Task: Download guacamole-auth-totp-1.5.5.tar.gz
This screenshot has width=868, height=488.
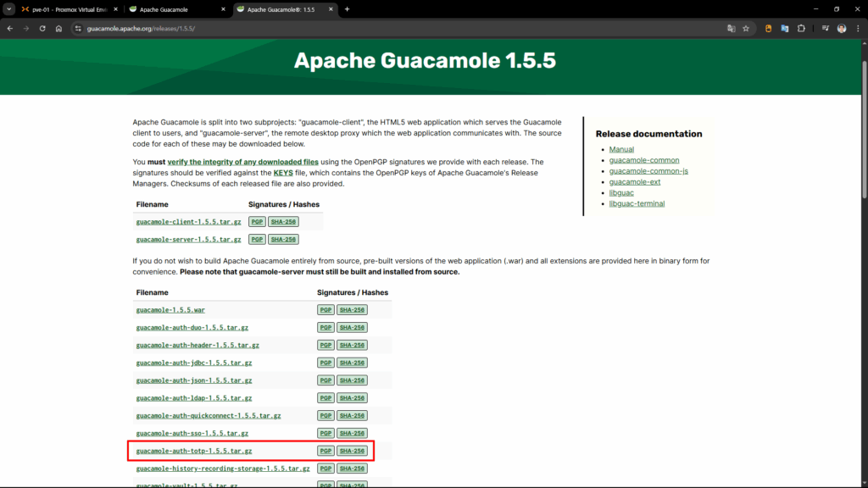Action: pos(194,451)
